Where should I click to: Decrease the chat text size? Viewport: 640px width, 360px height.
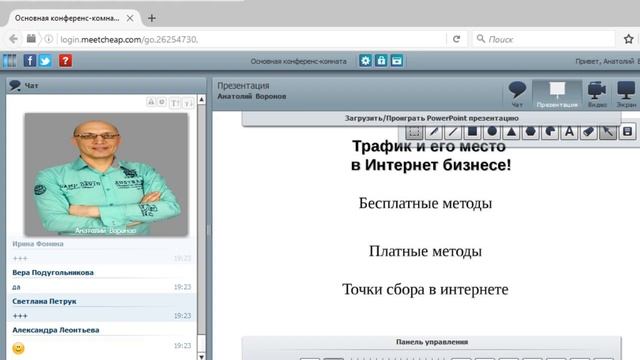click(x=188, y=103)
